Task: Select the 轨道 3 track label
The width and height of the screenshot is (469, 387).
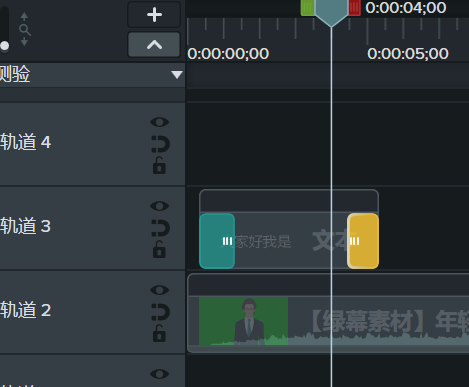Action: [x=25, y=226]
